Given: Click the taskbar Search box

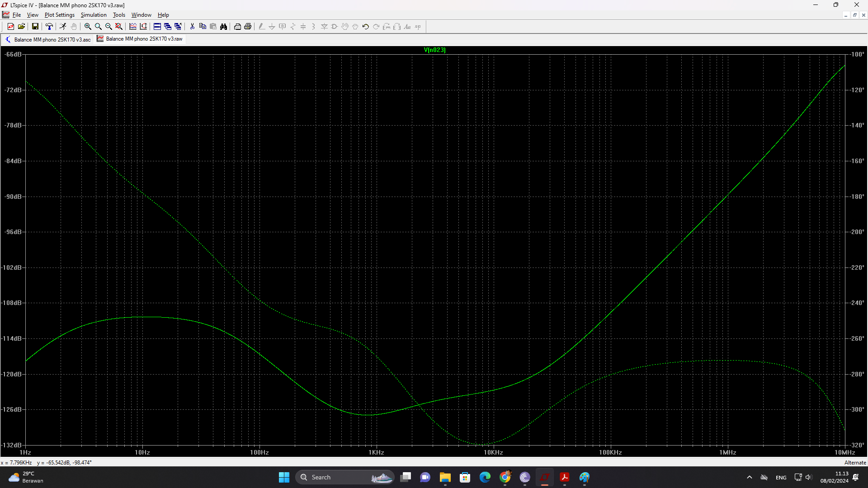Looking at the screenshot, I should [345, 477].
